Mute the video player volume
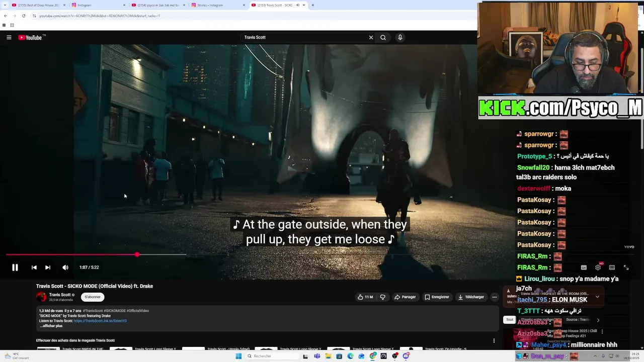This screenshot has height=362, width=644. point(65,267)
